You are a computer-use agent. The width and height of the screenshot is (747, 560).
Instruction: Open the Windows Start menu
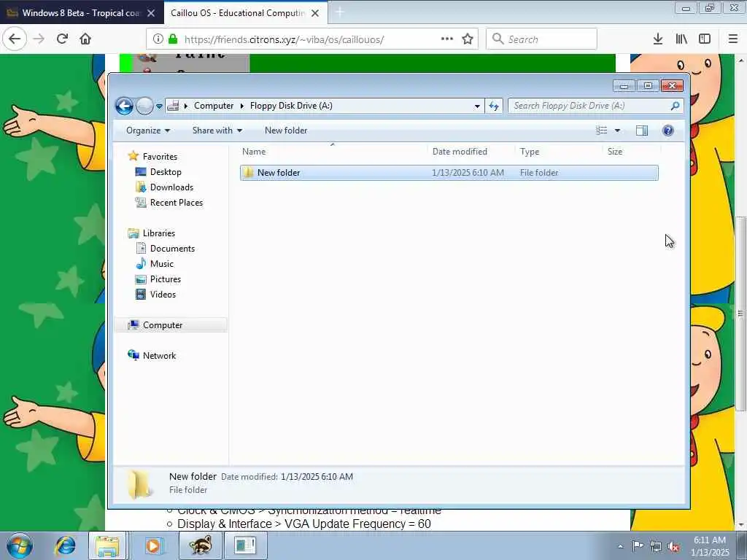(20, 545)
